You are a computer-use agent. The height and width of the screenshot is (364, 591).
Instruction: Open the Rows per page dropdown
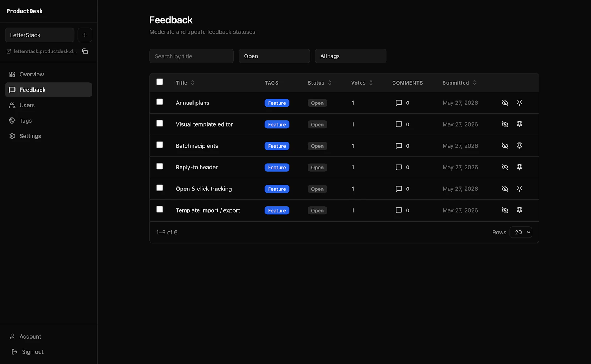[521, 232]
